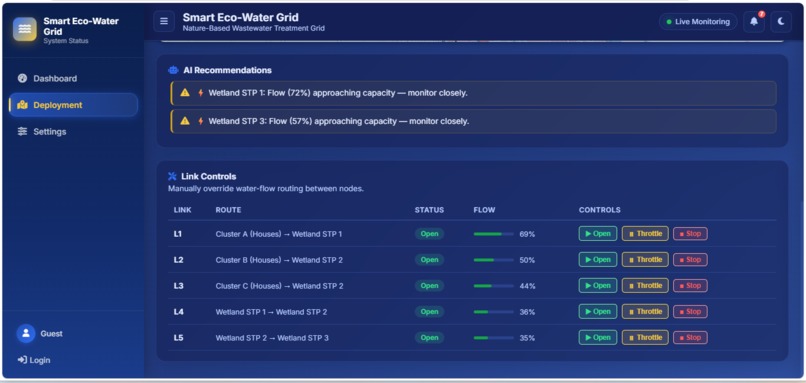Click the Nature-Based Wastewater Treatment Grid subtitle
Screen dimensions: 806x383
point(253,28)
